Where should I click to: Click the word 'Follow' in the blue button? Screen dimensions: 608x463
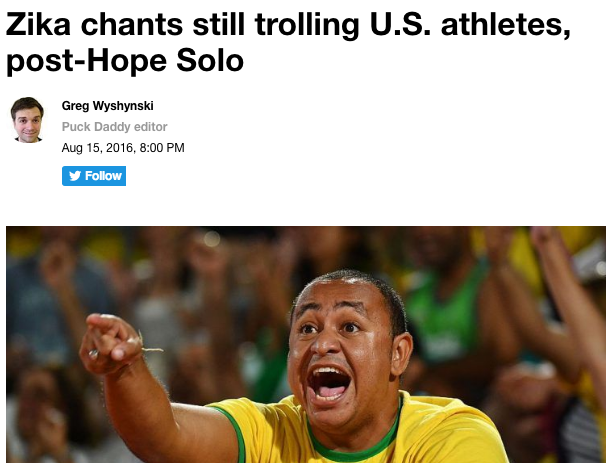tap(103, 176)
